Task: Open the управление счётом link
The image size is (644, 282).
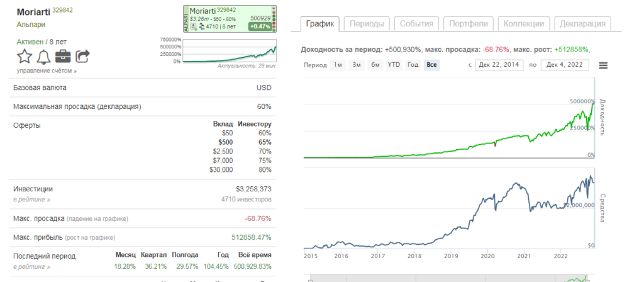Action: pos(47,70)
